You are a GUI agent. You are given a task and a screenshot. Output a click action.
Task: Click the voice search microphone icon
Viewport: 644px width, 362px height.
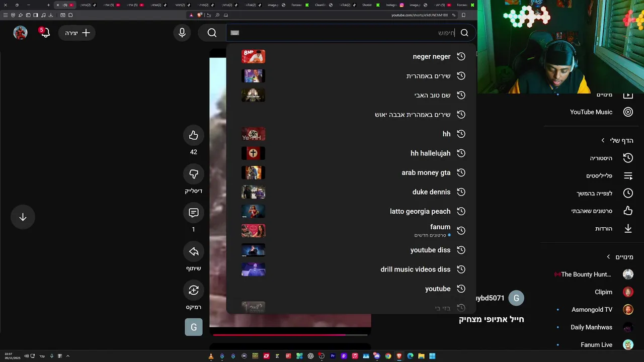[182, 33]
